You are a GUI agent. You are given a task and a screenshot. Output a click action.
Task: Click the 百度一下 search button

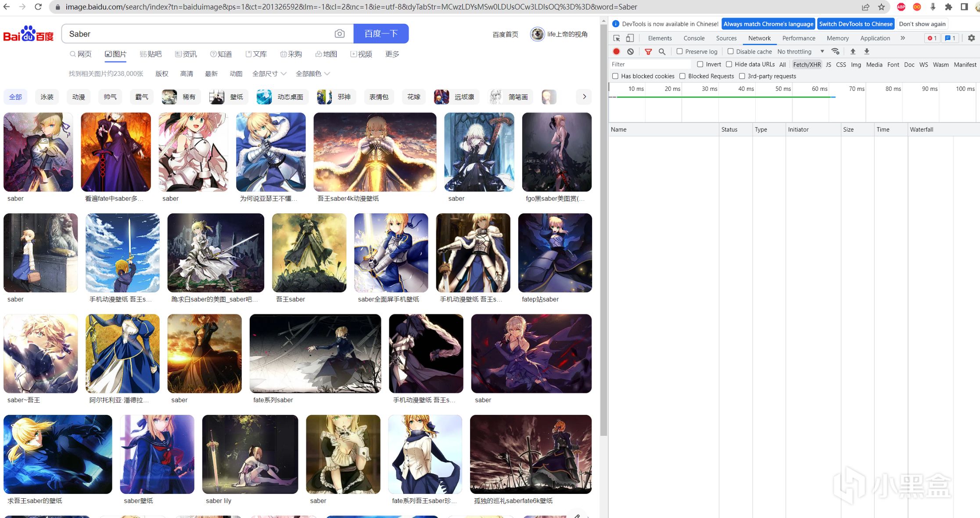(381, 34)
